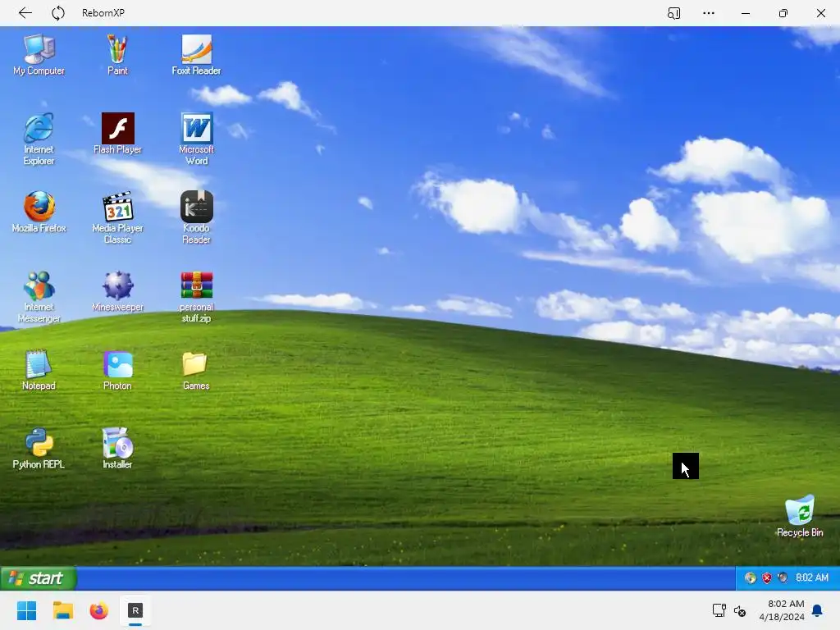Open the Windows 11 Start button
Screen dimensions: 840x630
(x=27, y=610)
